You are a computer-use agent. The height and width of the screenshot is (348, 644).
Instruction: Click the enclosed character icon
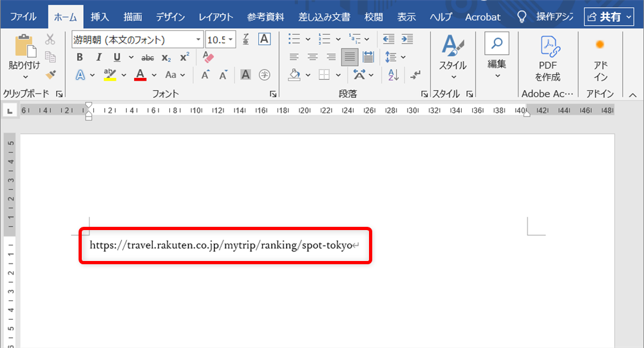point(265,75)
